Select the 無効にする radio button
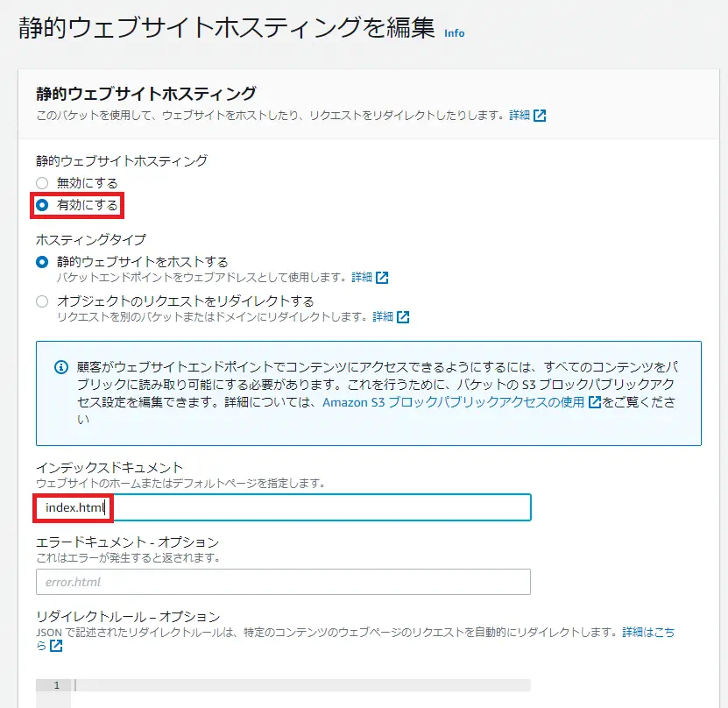 (x=41, y=182)
